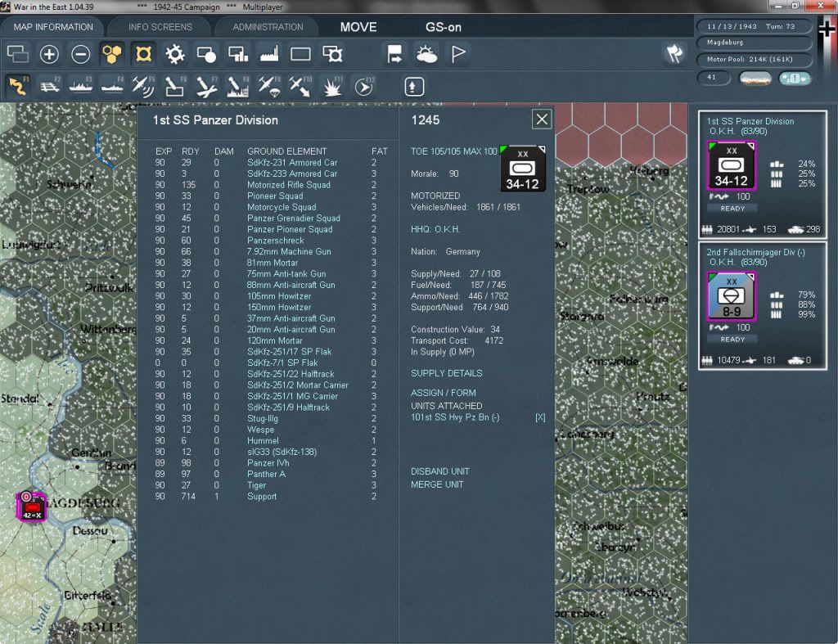Click the MOVE mode label
Screen dimensions: 838x644
tap(358, 27)
